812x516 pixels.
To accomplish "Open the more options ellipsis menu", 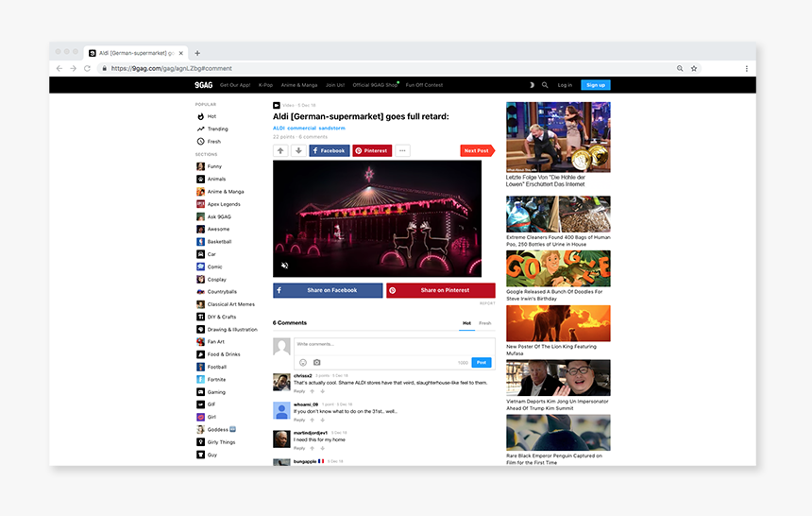I will 402,150.
